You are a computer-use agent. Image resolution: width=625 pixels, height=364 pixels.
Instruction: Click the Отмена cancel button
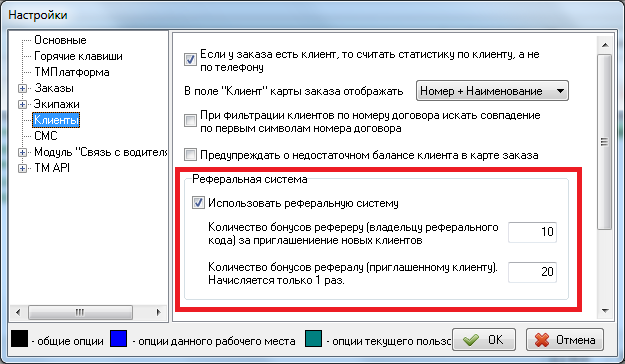[x=564, y=340]
